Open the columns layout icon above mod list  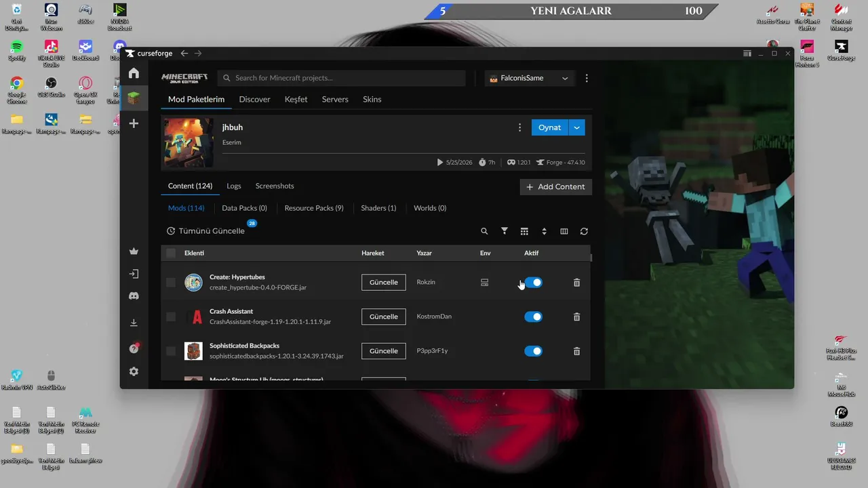click(564, 231)
